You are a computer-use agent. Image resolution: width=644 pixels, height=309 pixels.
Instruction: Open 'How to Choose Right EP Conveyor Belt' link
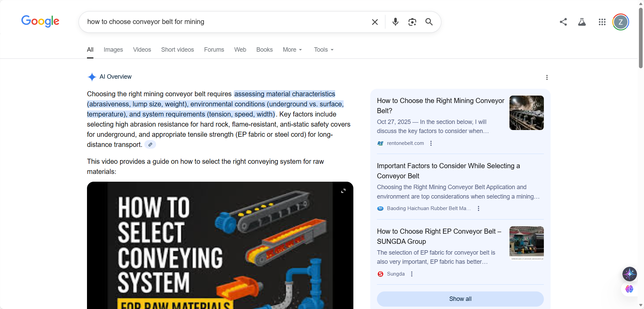point(439,236)
